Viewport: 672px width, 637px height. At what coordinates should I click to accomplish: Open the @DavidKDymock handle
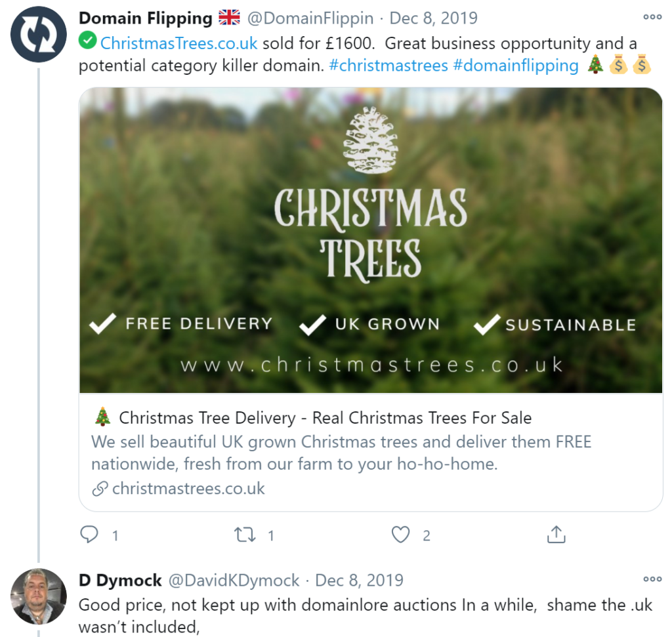(x=234, y=581)
